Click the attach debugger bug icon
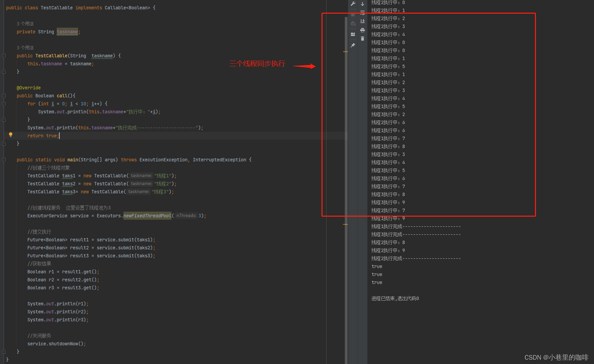594x364 pixels. (353, 24)
